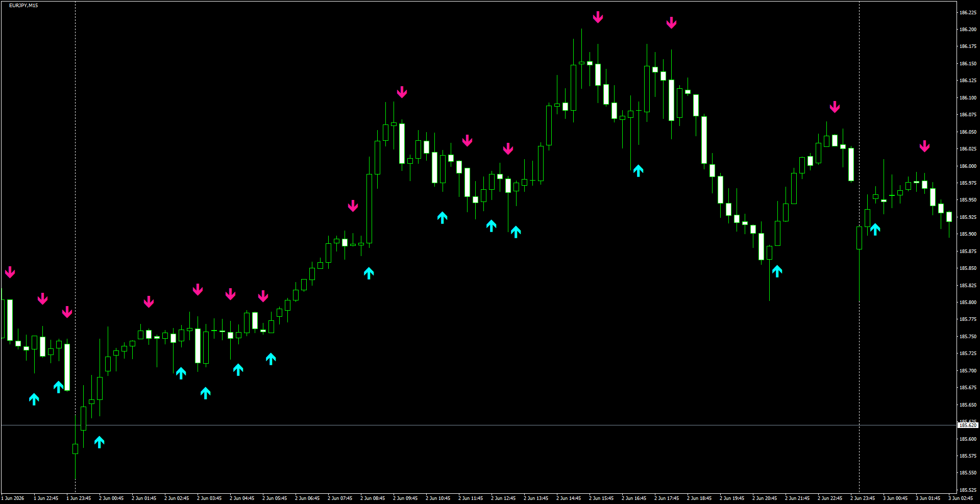Select the 3 Jun 01:45 time label

coord(928,498)
